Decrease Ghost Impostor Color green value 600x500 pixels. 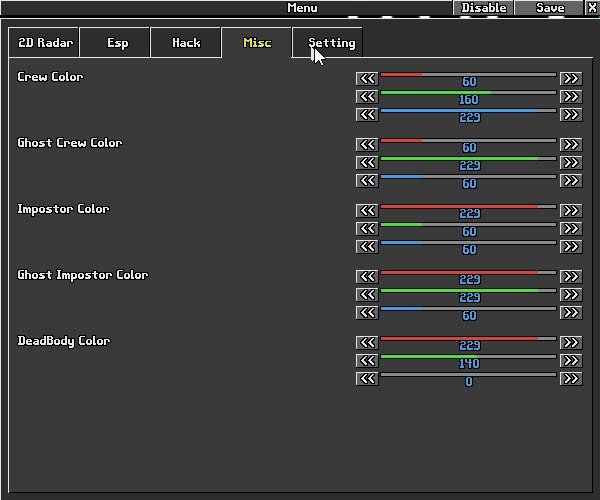click(367, 295)
